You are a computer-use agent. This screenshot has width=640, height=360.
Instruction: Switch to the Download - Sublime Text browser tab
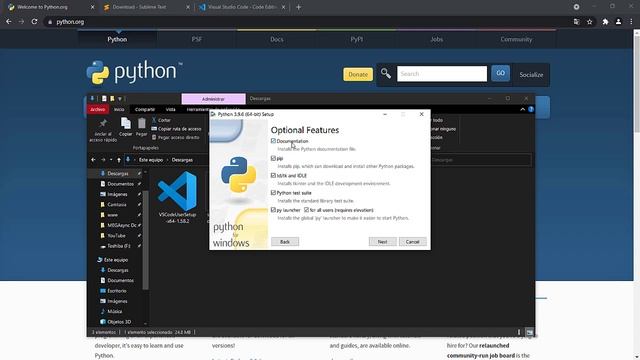(x=146, y=7)
